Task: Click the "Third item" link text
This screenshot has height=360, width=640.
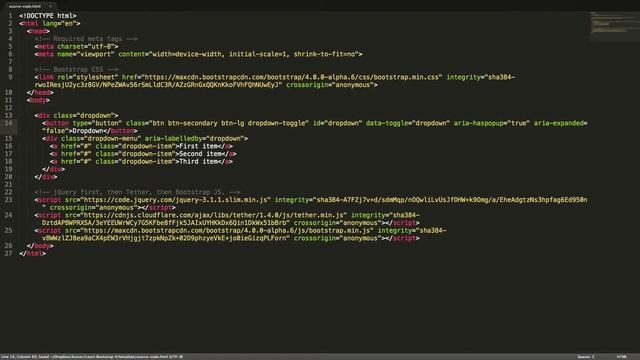Action: point(199,161)
